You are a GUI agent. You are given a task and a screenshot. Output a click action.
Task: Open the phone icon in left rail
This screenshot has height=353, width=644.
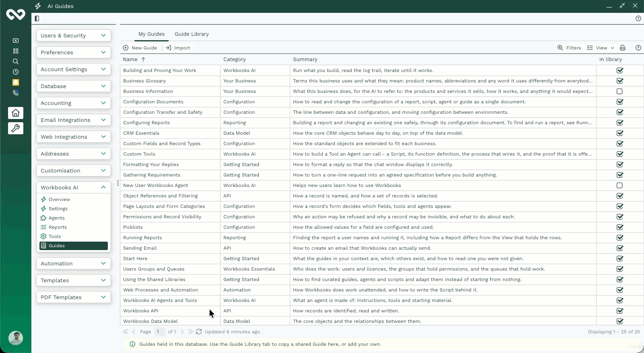[16, 93]
